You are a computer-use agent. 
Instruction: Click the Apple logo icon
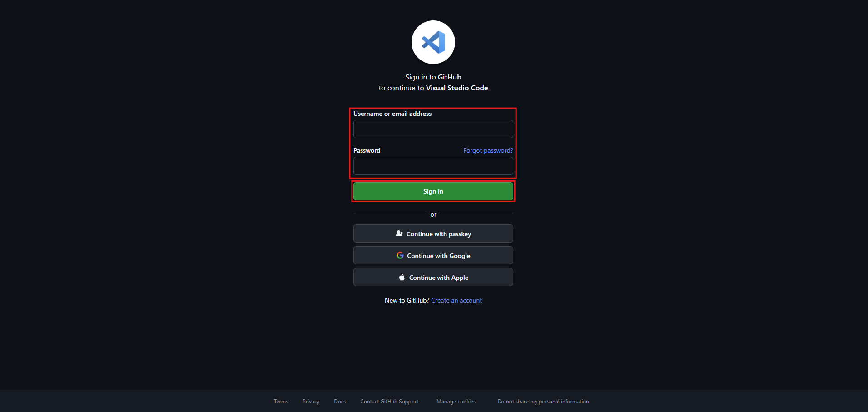pyautogui.click(x=402, y=277)
